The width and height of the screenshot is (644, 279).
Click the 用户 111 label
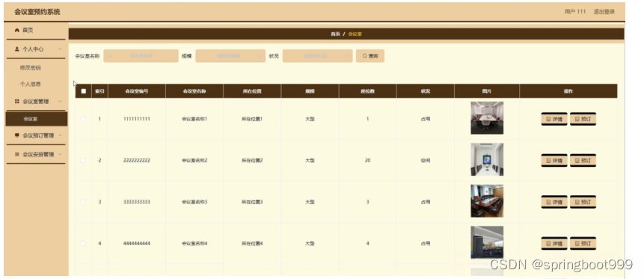tap(575, 12)
